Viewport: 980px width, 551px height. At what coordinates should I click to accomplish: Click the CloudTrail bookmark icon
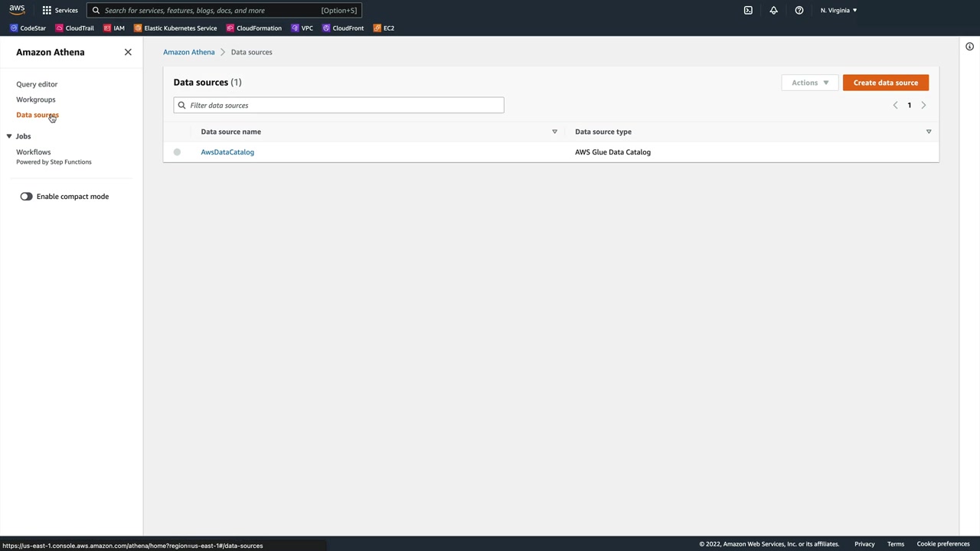(60, 28)
